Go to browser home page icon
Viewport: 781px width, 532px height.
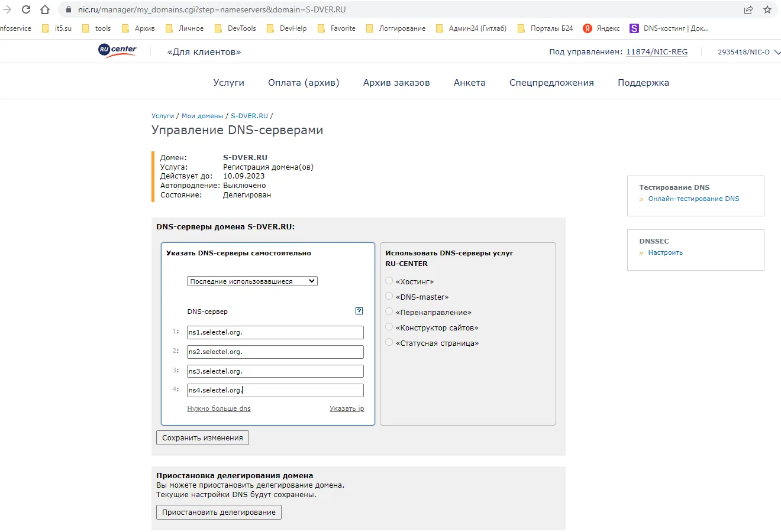[x=45, y=9]
